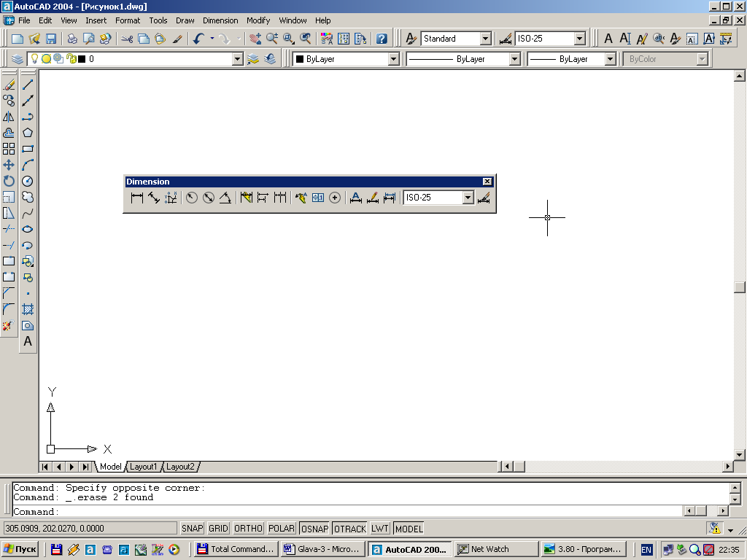Select the Move modify tool
Image resolution: width=747 pixels, height=560 pixels.
pyautogui.click(x=9, y=165)
